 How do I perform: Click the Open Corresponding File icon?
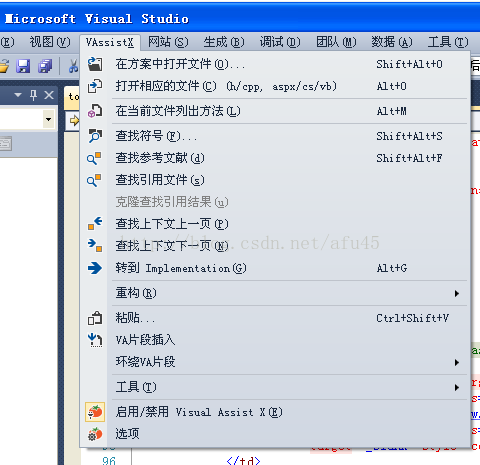pos(95,86)
